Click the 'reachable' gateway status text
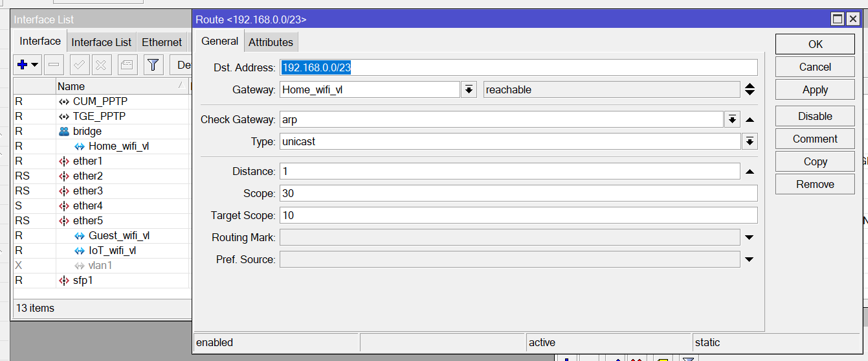Viewport: 868px width, 361px height. pos(509,89)
